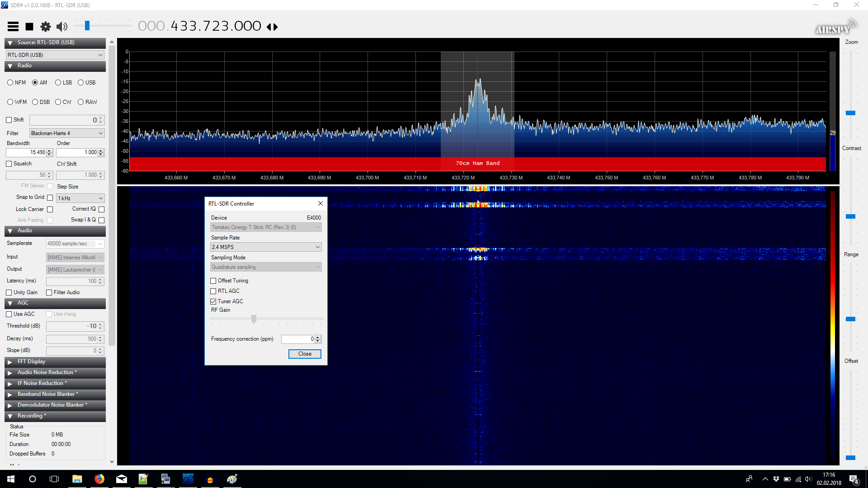Launch Firefox from taskbar
This screenshot has width=868, height=488.
click(x=99, y=479)
